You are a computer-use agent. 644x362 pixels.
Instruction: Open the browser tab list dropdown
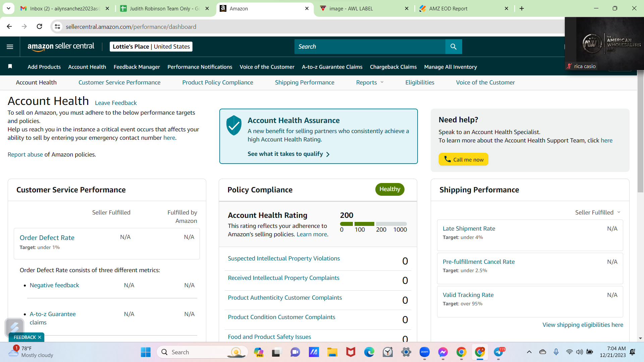8,8
